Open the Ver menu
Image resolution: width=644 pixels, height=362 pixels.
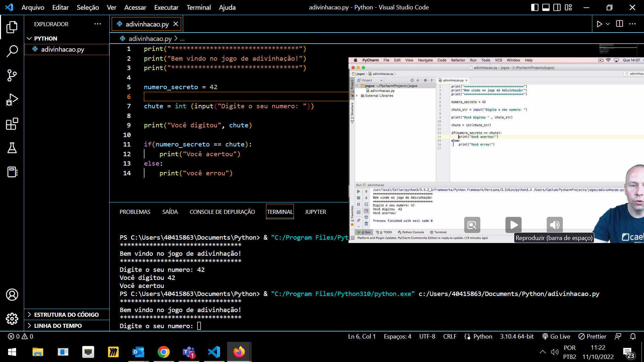111,7
